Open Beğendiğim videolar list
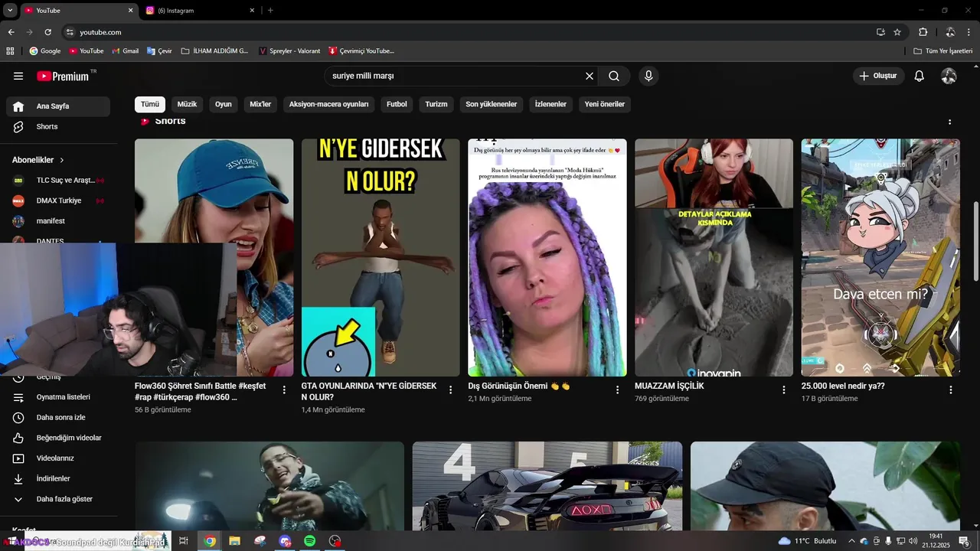This screenshot has height=551, width=980. click(58, 438)
